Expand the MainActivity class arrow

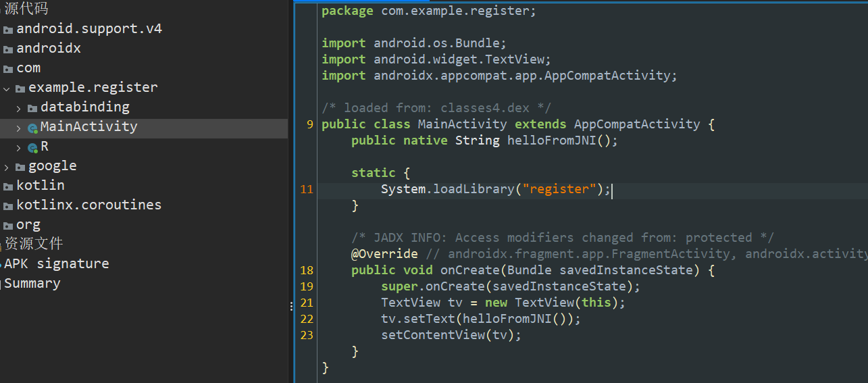tap(19, 128)
